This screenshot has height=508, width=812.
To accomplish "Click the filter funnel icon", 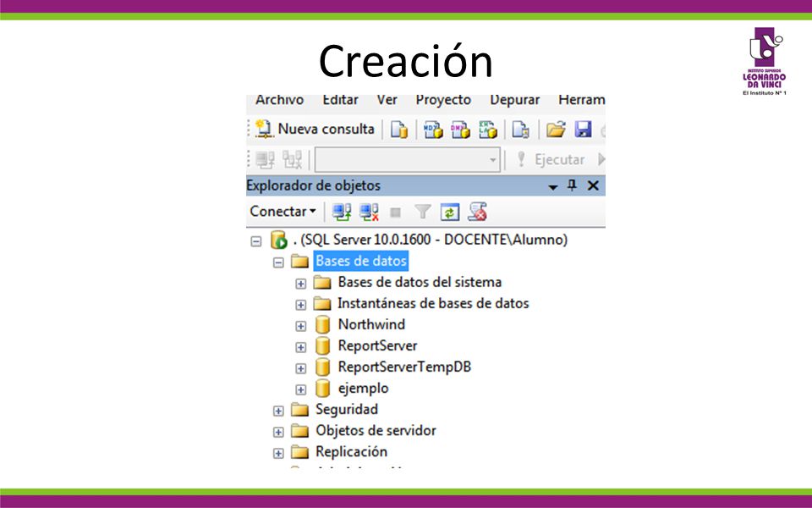I will point(423,212).
